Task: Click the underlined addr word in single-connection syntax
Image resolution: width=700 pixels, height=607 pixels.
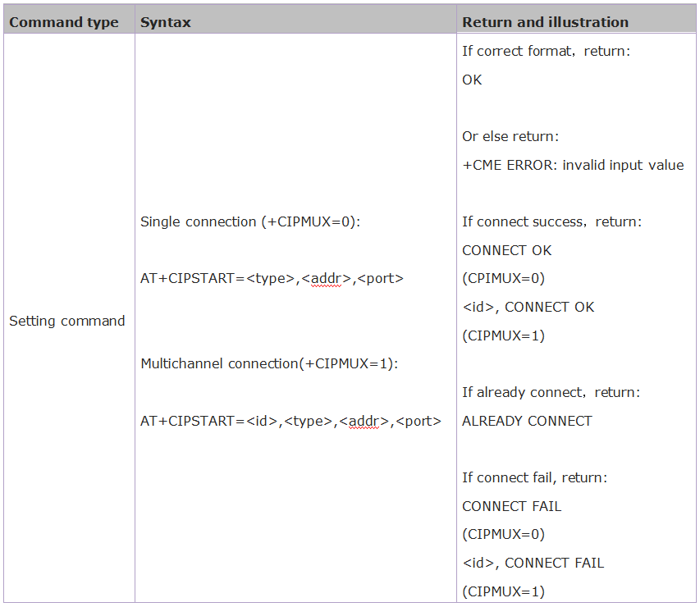Action: click(326, 279)
